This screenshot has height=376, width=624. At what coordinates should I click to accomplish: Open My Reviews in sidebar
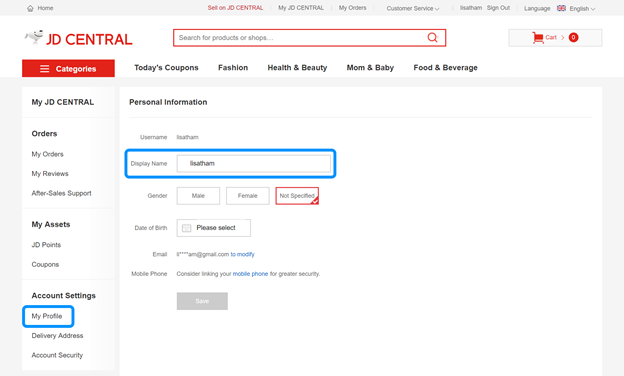pyautogui.click(x=50, y=173)
